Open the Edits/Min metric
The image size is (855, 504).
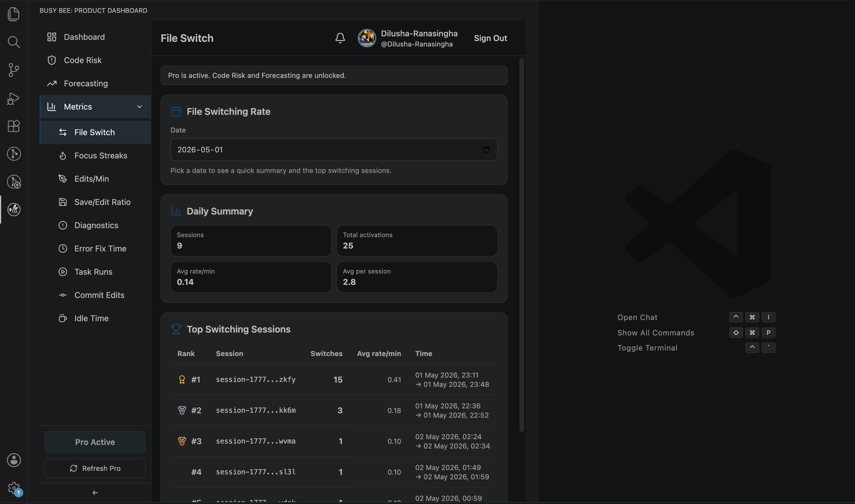(95, 179)
